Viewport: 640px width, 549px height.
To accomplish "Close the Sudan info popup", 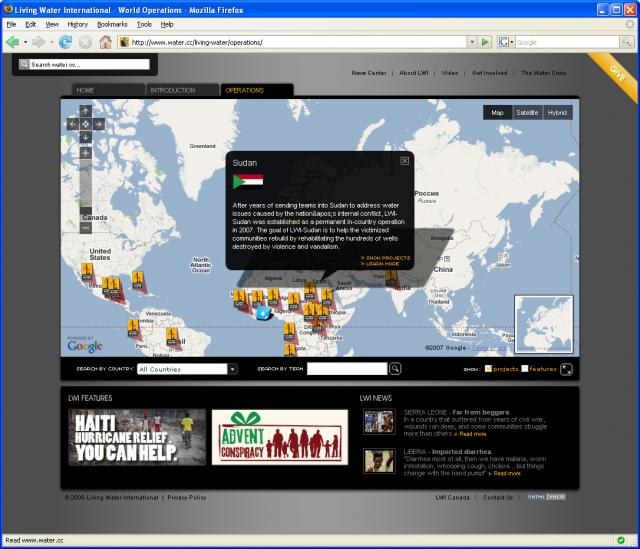I will tap(405, 160).
